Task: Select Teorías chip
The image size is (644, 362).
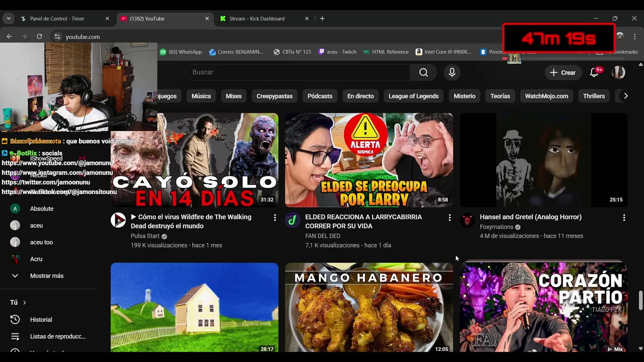Action: pos(500,96)
